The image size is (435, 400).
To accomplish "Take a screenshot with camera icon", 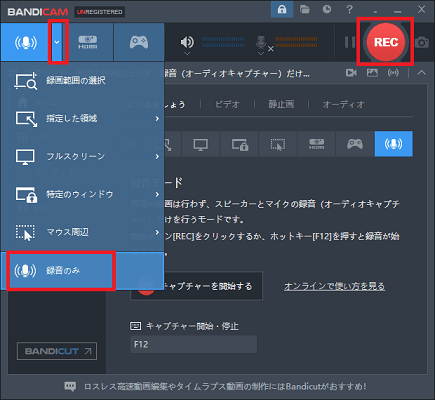I will [422, 42].
